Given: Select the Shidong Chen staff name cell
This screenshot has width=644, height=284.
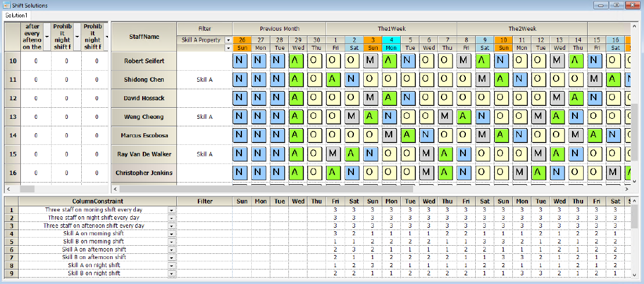Looking at the screenshot, I should [144, 79].
